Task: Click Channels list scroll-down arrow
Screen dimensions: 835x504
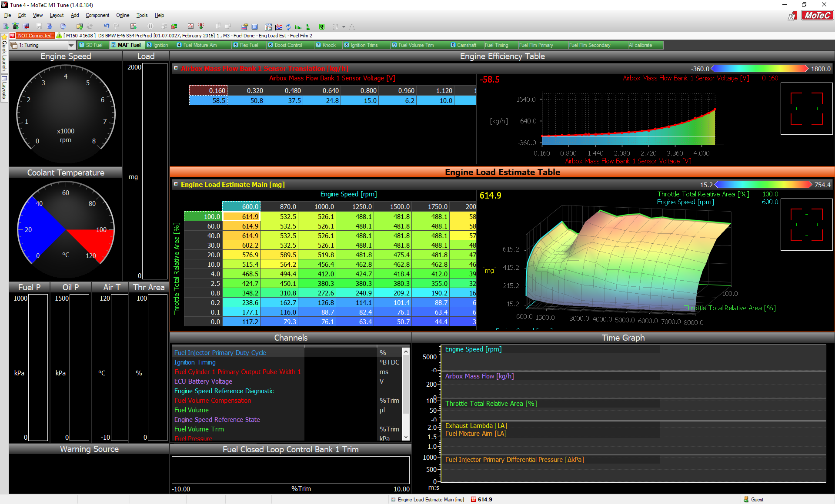Action: 406,437
